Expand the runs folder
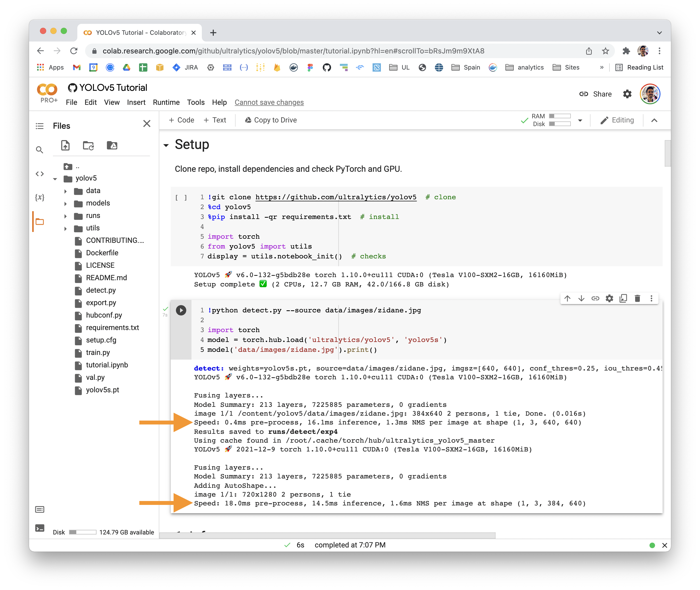 point(66,216)
